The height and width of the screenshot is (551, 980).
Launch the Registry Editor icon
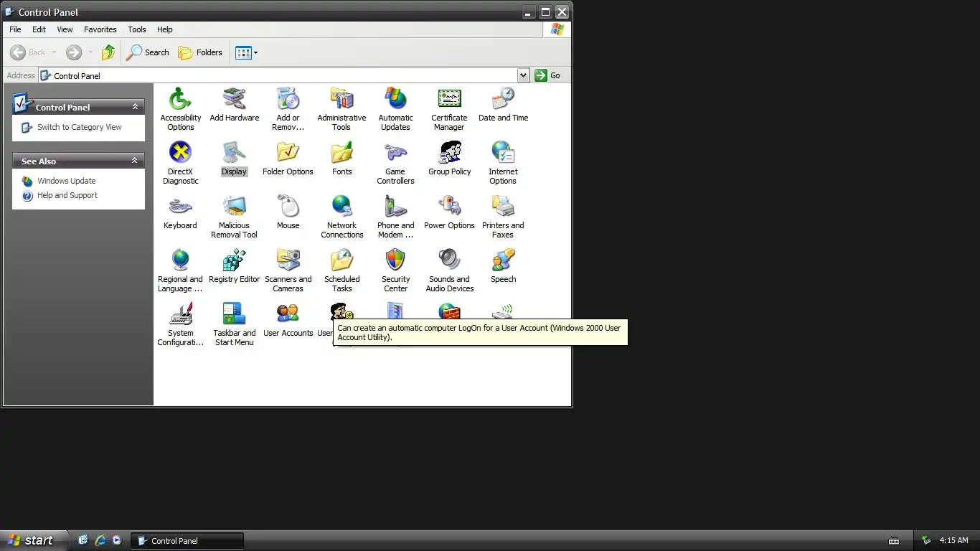[x=234, y=260]
